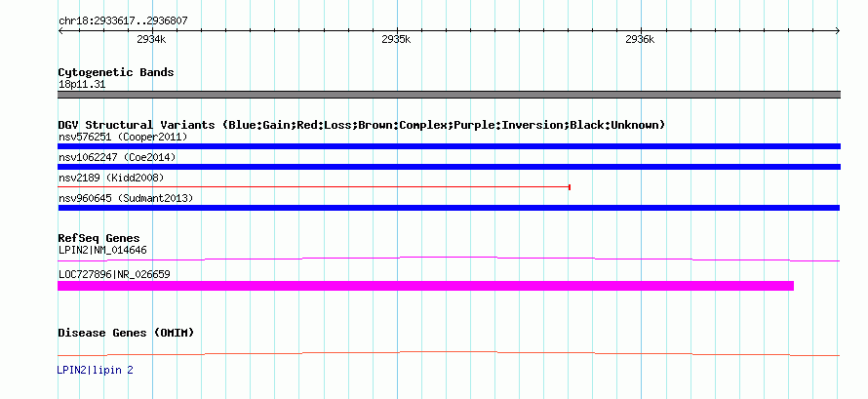Screen dimensions: 868x399
Task: Click the red end tick of nsv2189
Action: pos(570,187)
